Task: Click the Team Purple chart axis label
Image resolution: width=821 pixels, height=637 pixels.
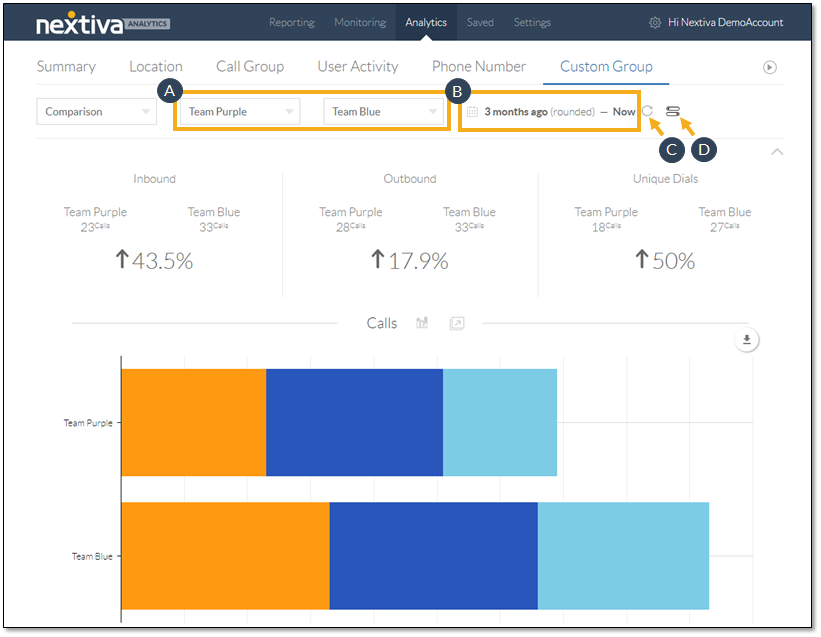Action: pos(88,423)
